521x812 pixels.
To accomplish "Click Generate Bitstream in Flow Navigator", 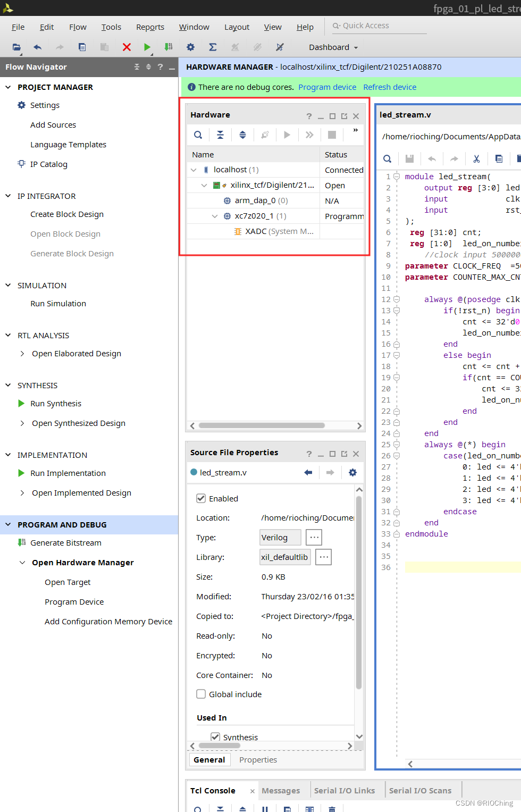I will 66,543.
